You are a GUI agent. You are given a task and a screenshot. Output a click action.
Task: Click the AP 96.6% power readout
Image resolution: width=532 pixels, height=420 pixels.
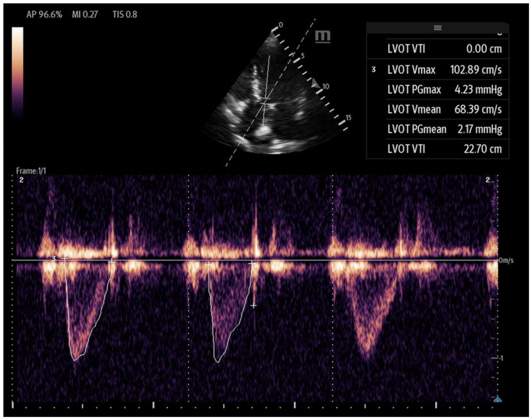pos(44,14)
